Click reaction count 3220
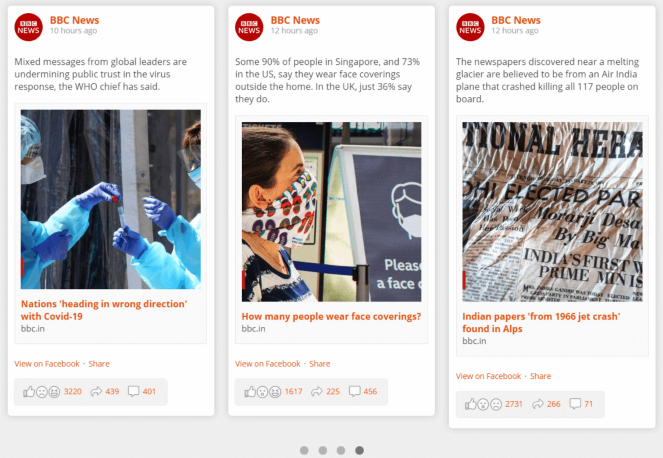This screenshot has width=663, height=458. click(x=73, y=392)
